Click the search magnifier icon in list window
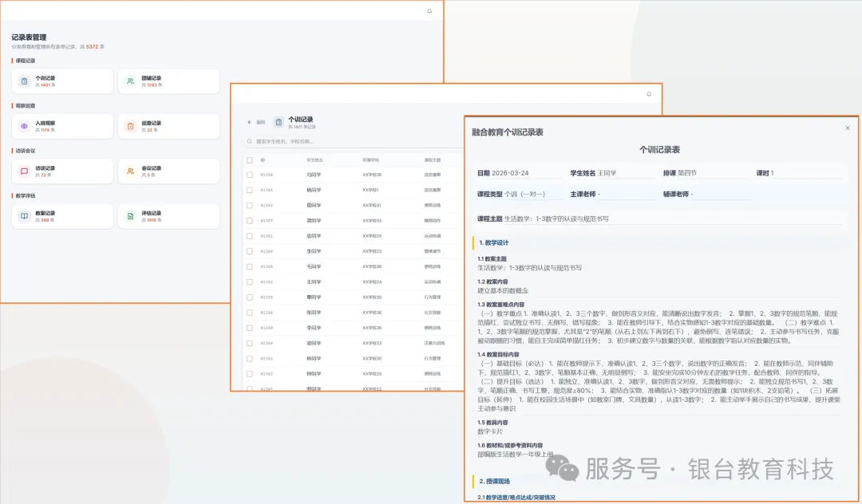Screen dimensions: 862x504 (x=250, y=141)
